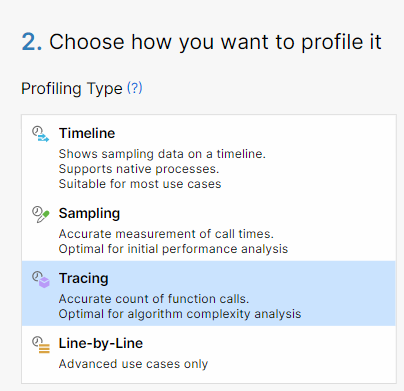Click the Tracing purple cube icon
The width and height of the screenshot is (404, 391).
pyautogui.click(x=41, y=279)
